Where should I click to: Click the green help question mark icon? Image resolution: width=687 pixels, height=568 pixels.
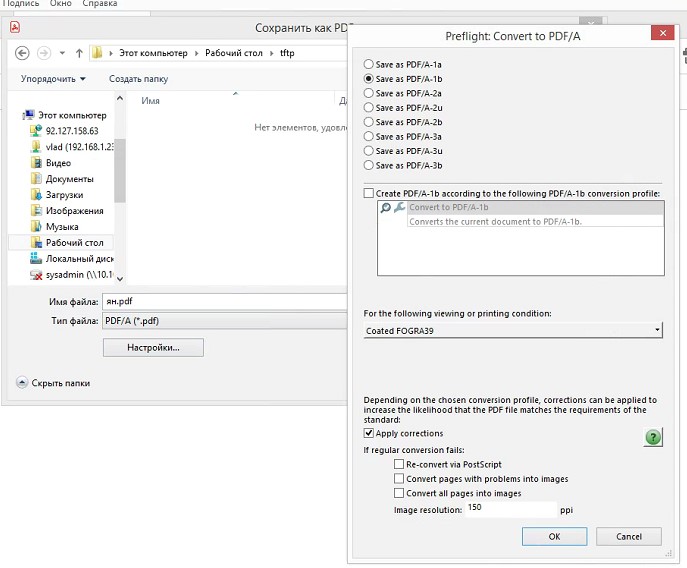coord(653,437)
